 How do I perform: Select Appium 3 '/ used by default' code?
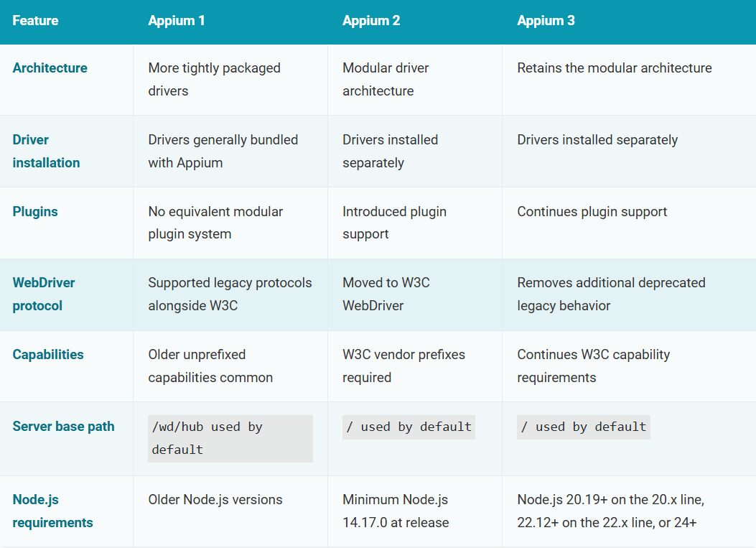[584, 427]
